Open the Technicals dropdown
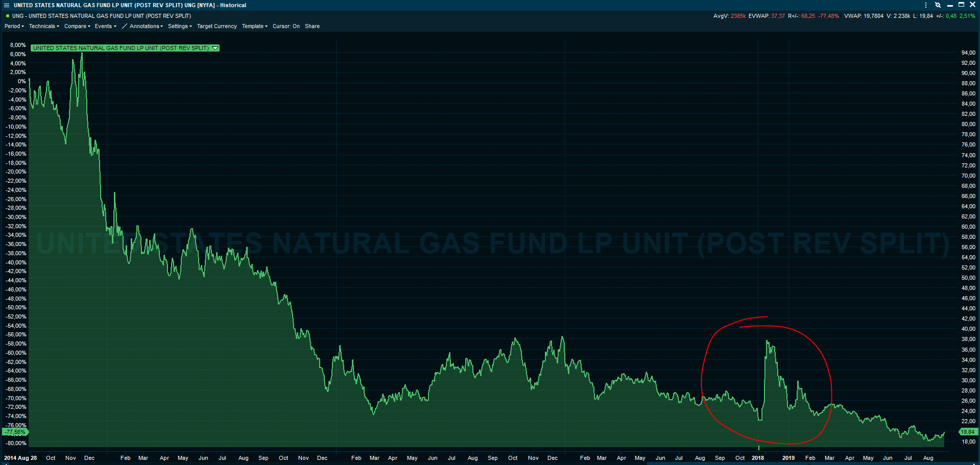Viewport: 980px width, 465px height. point(44,26)
